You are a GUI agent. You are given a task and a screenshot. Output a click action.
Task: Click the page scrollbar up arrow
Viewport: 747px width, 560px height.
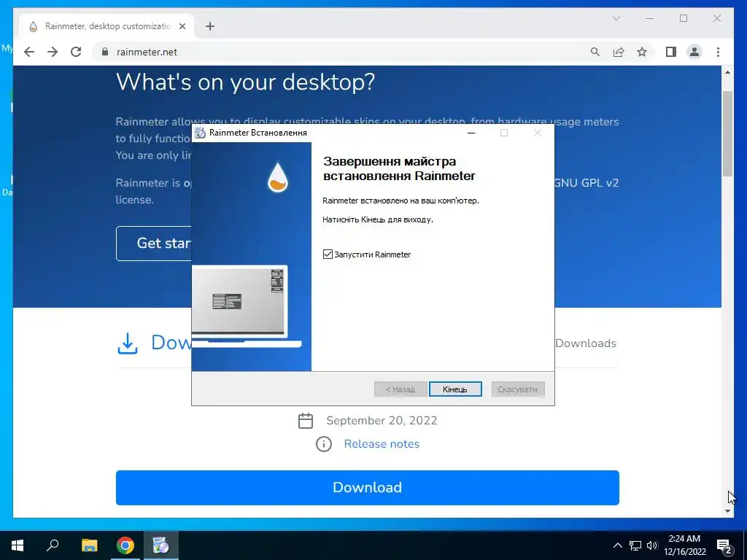point(727,72)
